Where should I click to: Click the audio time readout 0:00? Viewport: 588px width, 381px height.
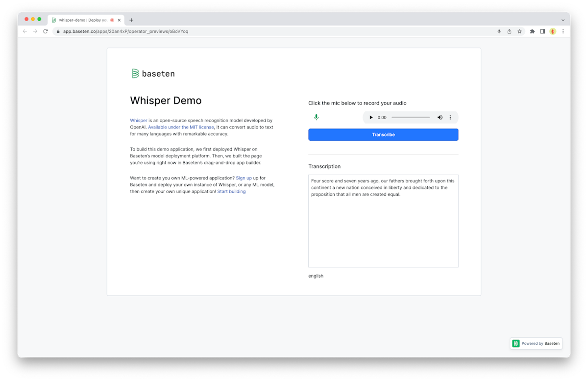pyautogui.click(x=382, y=118)
